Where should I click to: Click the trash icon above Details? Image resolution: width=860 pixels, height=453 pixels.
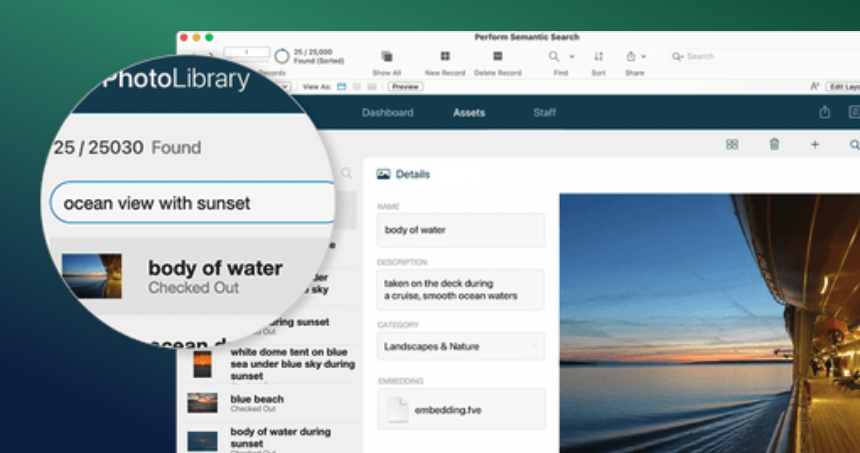point(774,144)
